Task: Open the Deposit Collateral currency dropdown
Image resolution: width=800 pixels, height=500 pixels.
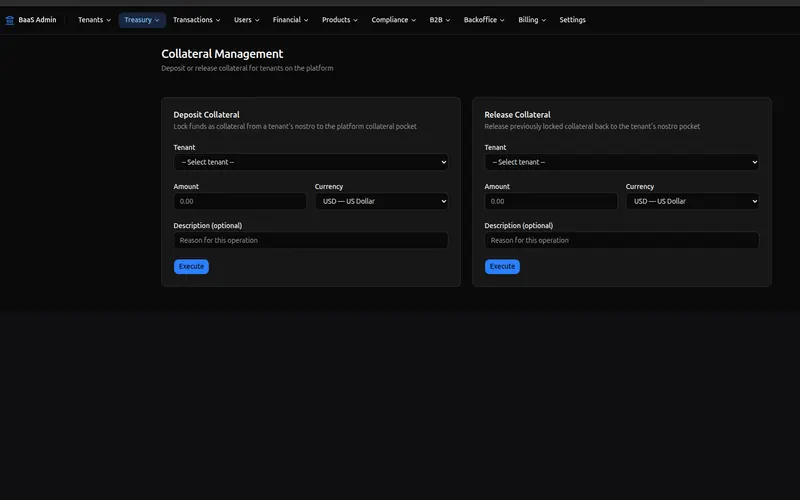Action: 382,202
